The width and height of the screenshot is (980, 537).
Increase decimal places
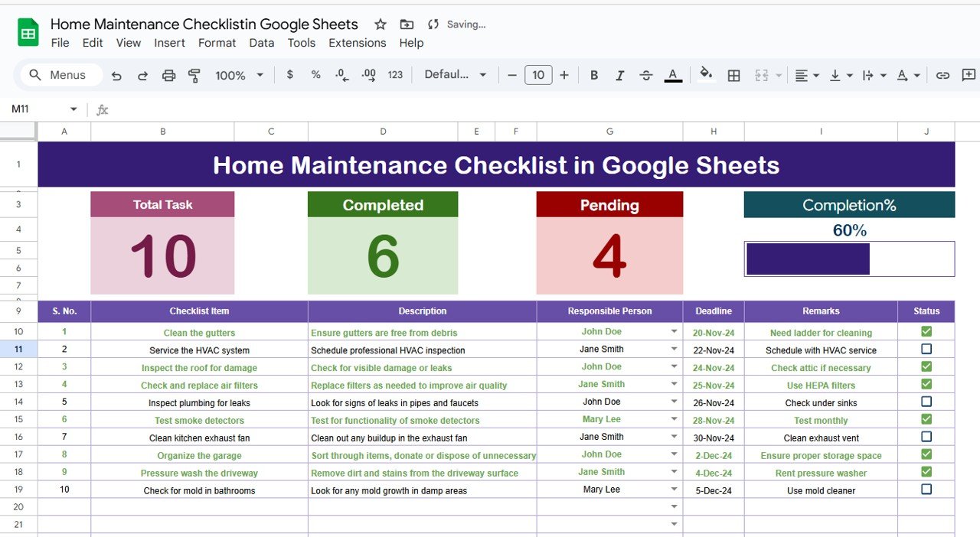(x=368, y=75)
